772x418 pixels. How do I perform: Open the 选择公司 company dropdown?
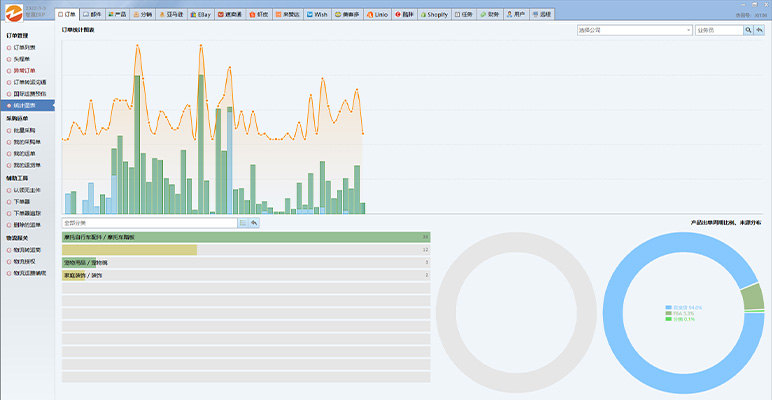635,31
